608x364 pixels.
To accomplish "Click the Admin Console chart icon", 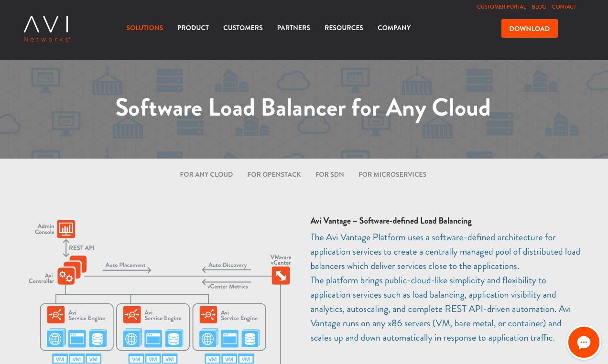I will pos(66,229).
